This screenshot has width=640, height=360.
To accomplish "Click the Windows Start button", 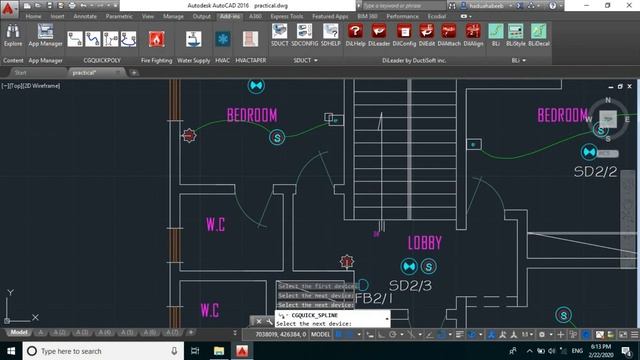I will pos(11,351).
